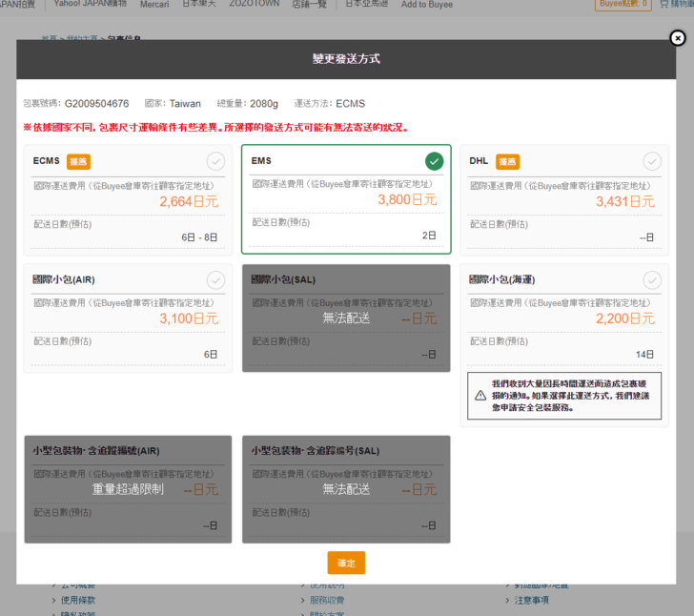Toggle the selected EMS green checkmark
The height and width of the screenshot is (616, 694).
pos(435,161)
